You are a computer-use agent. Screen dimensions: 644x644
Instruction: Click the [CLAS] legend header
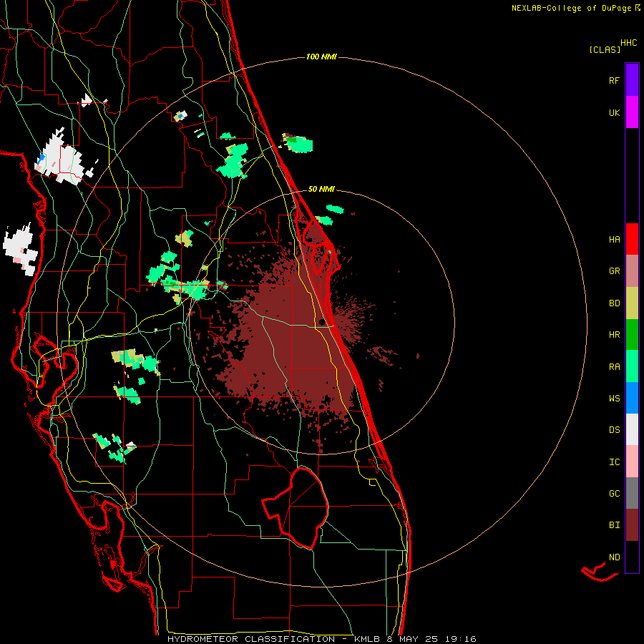(x=605, y=49)
